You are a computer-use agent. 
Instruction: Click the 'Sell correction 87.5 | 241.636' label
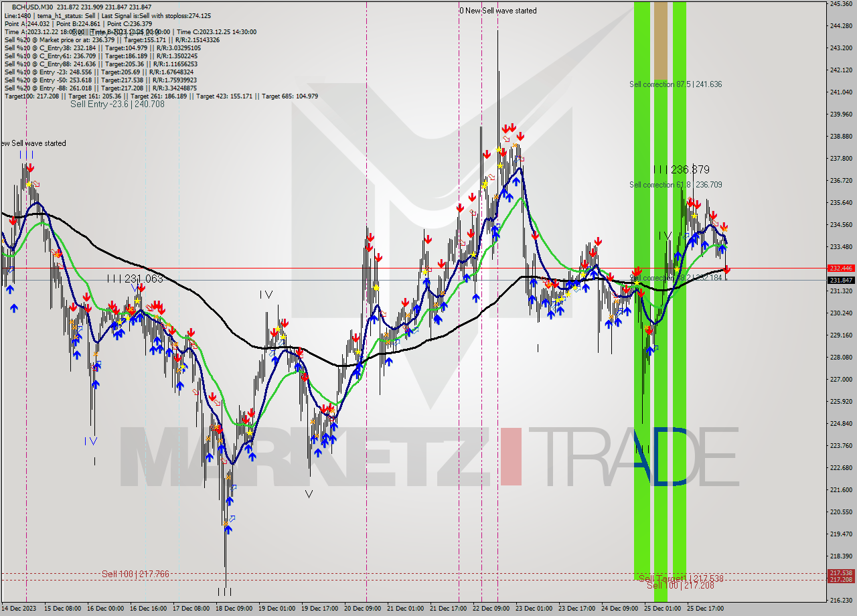pos(676,84)
